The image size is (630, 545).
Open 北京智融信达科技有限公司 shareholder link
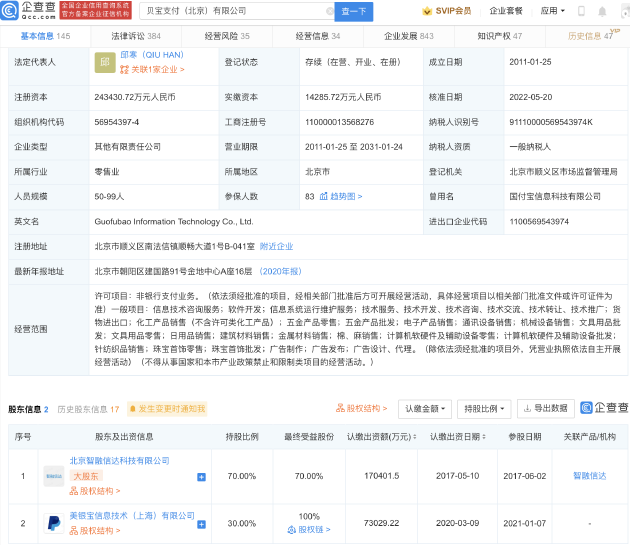(x=119, y=461)
